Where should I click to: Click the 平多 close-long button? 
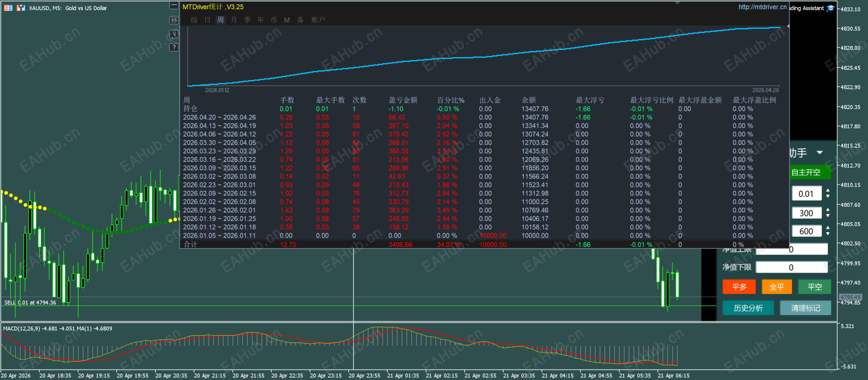coord(739,287)
